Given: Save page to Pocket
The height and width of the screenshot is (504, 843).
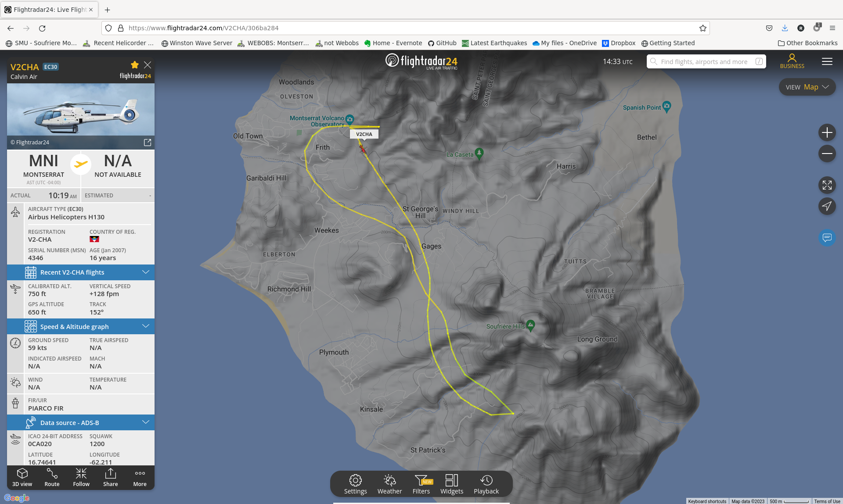Looking at the screenshot, I should (769, 28).
